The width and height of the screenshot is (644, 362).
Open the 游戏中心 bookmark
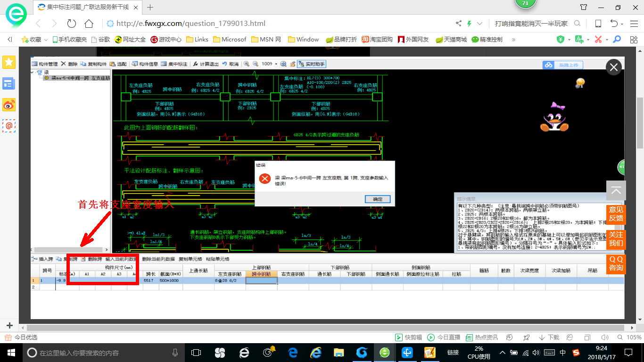point(166,40)
